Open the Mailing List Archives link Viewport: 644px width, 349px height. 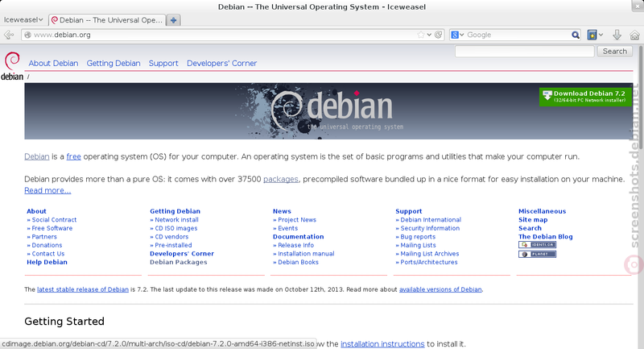click(430, 254)
